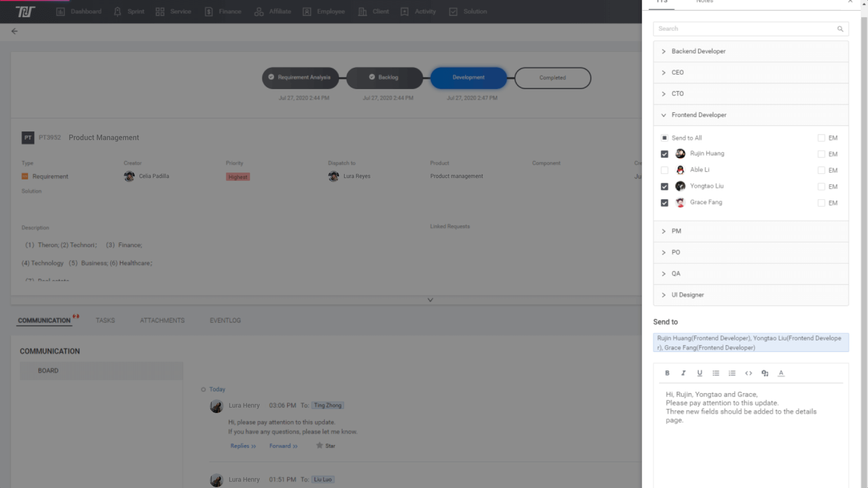Collapse the Frontend Developer group
868x488 pixels.
699,115
